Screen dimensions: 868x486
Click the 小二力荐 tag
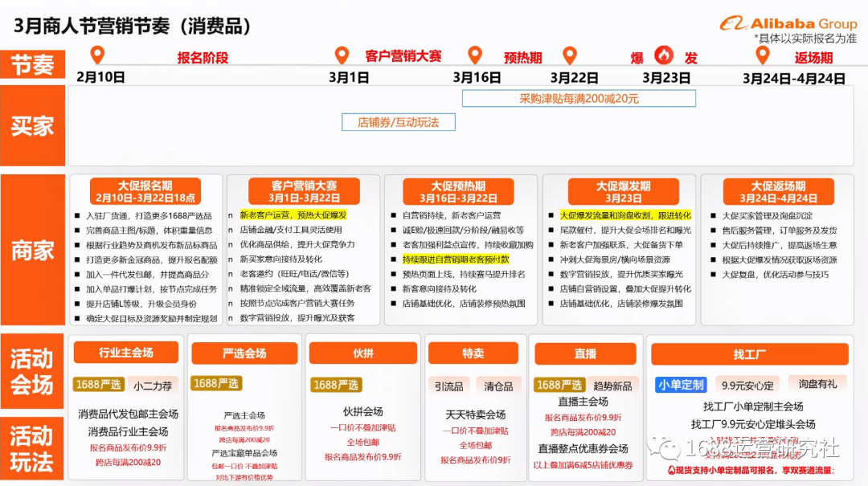click(x=153, y=386)
